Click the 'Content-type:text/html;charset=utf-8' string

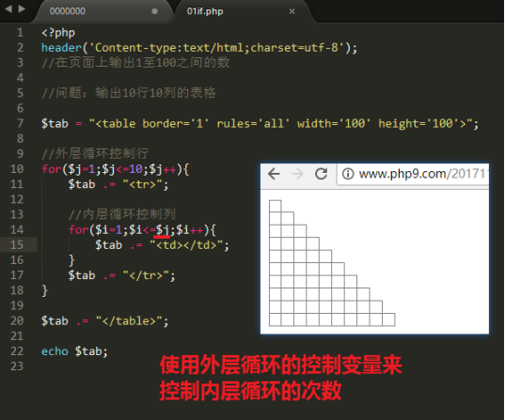216,48
